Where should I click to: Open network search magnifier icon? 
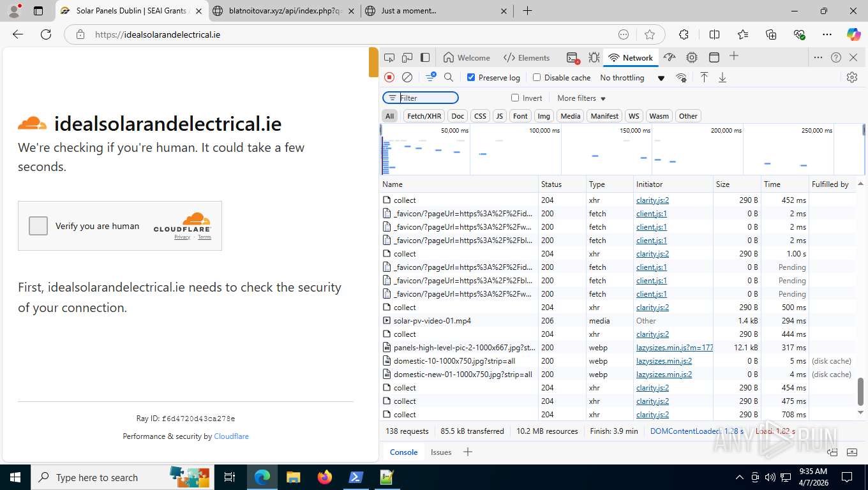(449, 77)
